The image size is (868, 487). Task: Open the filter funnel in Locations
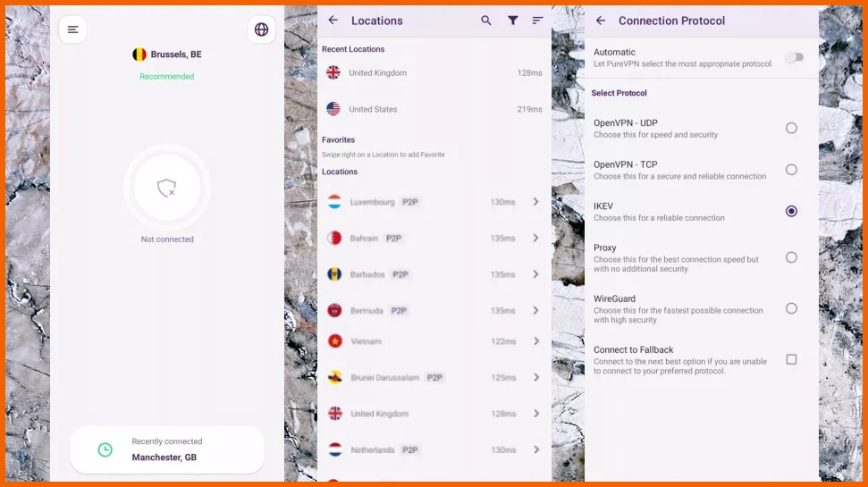(512, 21)
